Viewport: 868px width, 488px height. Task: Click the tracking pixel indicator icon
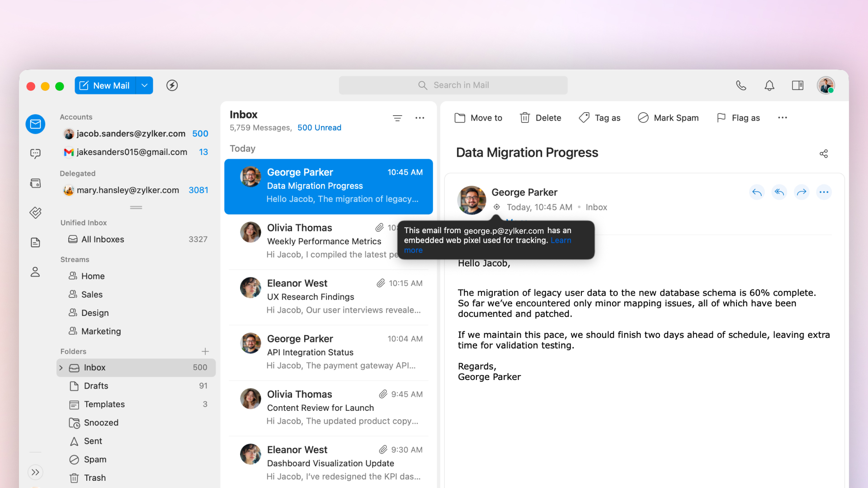pyautogui.click(x=496, y=207)
